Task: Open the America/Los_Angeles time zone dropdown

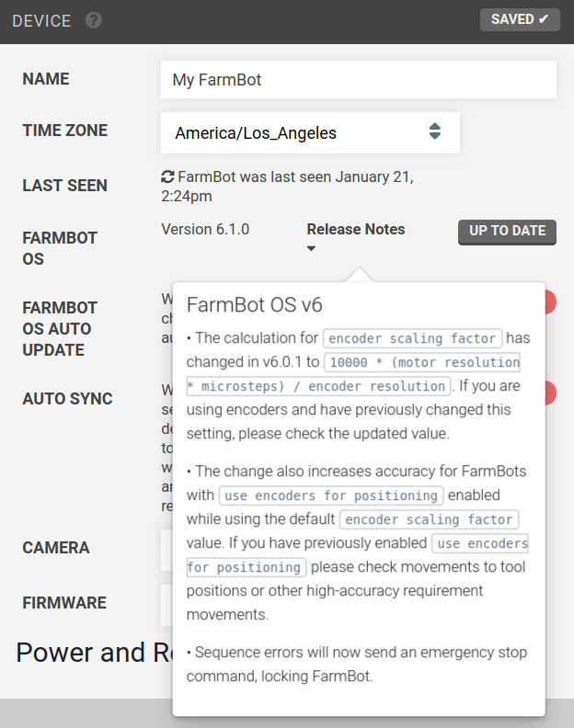Action: click(310, 132)
